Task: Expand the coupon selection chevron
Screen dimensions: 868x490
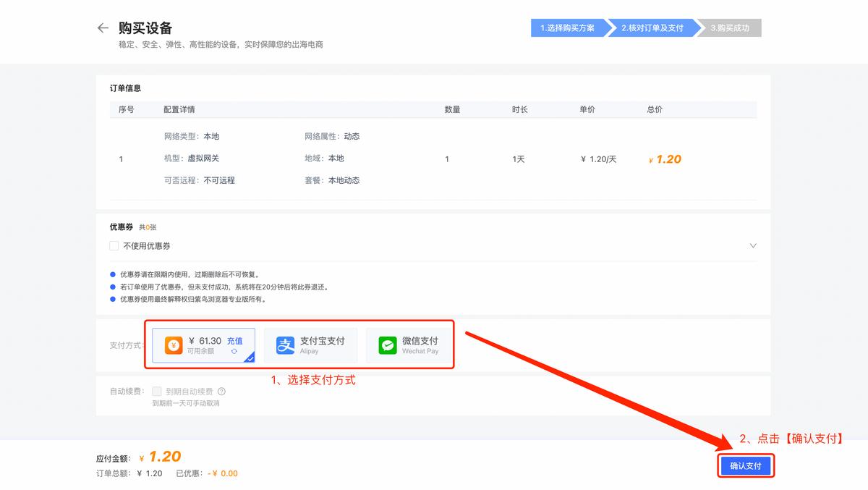Action: (753, 245)
